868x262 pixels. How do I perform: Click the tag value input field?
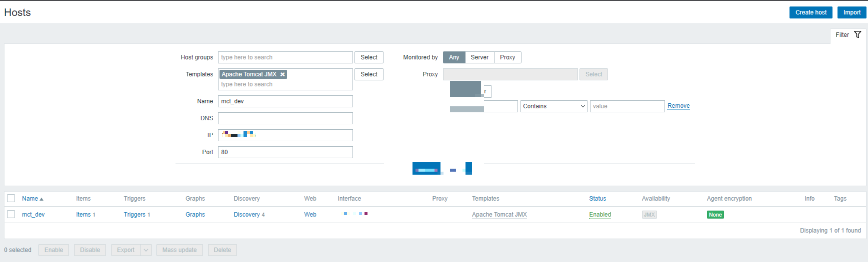pyautogui.click(x=627, y=106)
